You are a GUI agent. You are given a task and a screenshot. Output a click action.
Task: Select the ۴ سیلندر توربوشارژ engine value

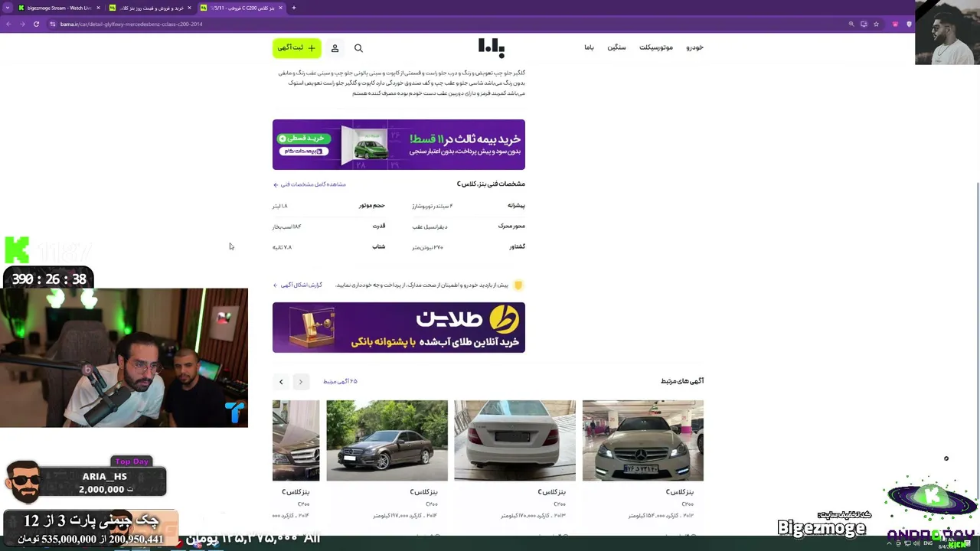[x=433, y=206]
